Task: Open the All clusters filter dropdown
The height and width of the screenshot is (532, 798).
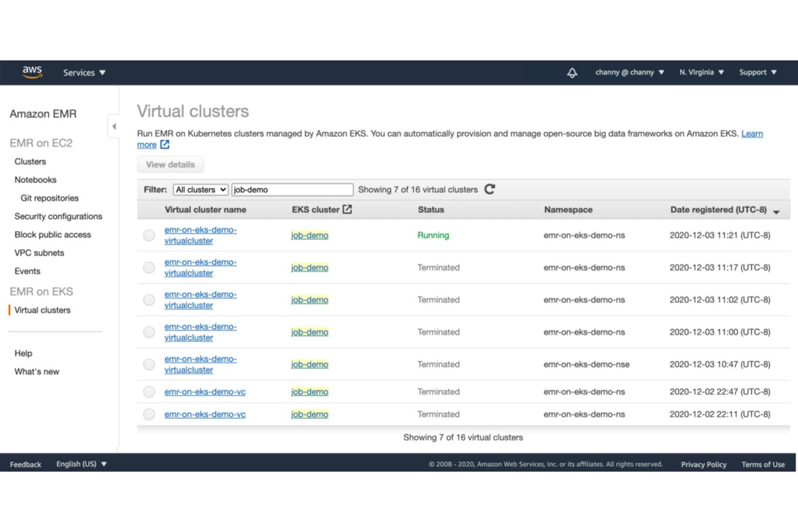Action: [x=201, y=190]
